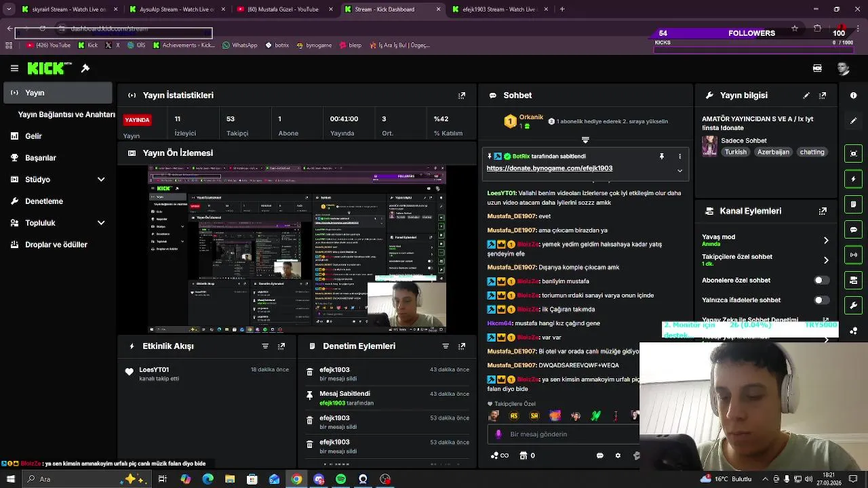Image resolution: width=868 pixels, height=488 pixels.
Task: Pop out the Kanal Eylemleri panel
Action: pos(823,211)
